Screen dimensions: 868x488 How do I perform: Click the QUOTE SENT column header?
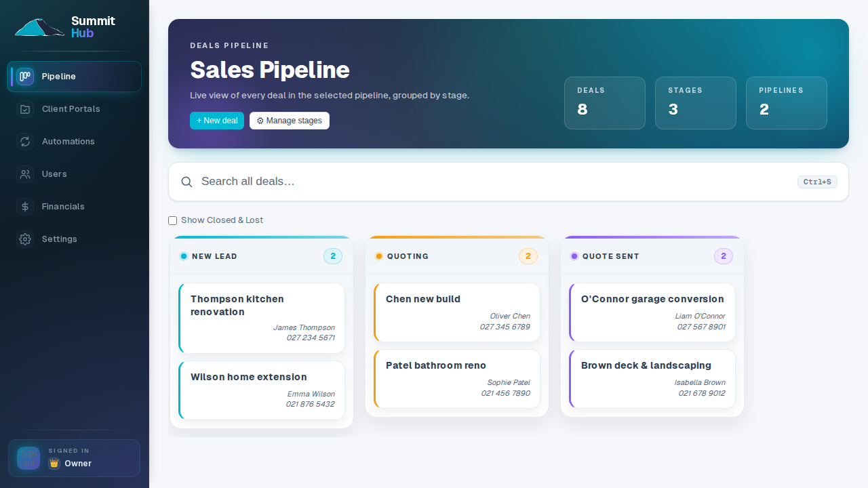[652, 256]
